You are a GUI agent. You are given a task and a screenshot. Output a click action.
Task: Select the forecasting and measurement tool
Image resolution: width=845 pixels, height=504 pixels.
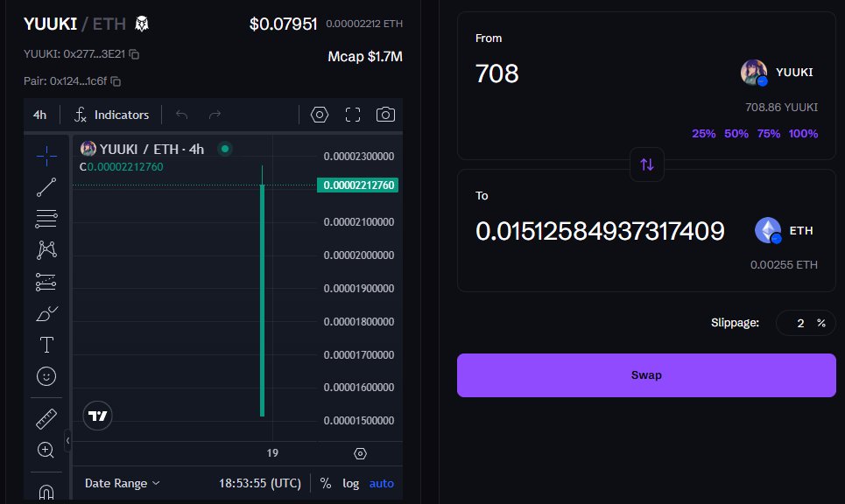pyautogui.click(x=46, y=282)
